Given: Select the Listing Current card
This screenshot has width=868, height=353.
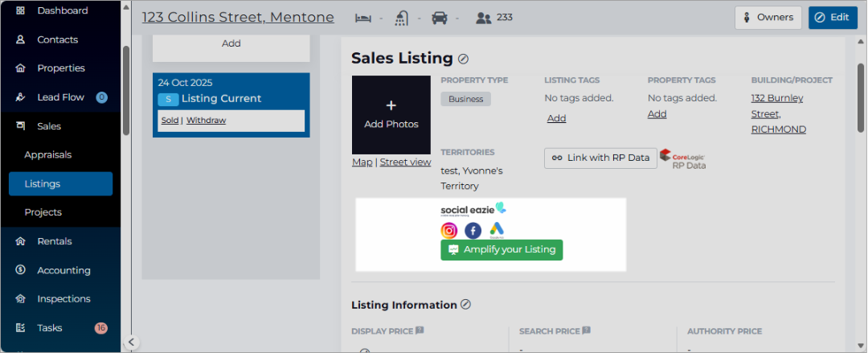Looking at the screenshot, I should pos(231,105).
